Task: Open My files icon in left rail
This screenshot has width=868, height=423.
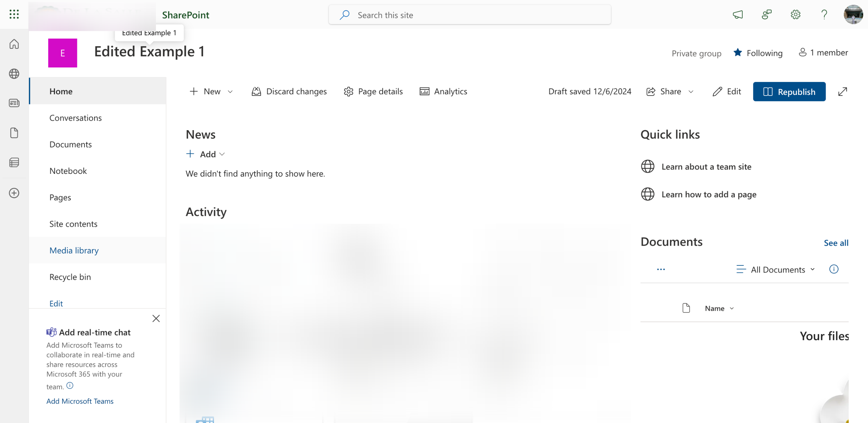Action: coord(14,133)
